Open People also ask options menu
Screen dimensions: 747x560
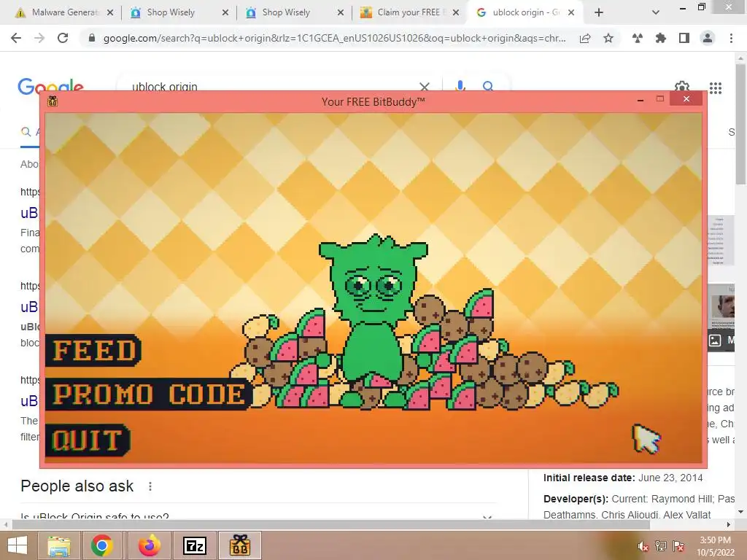tap(150, 486)
